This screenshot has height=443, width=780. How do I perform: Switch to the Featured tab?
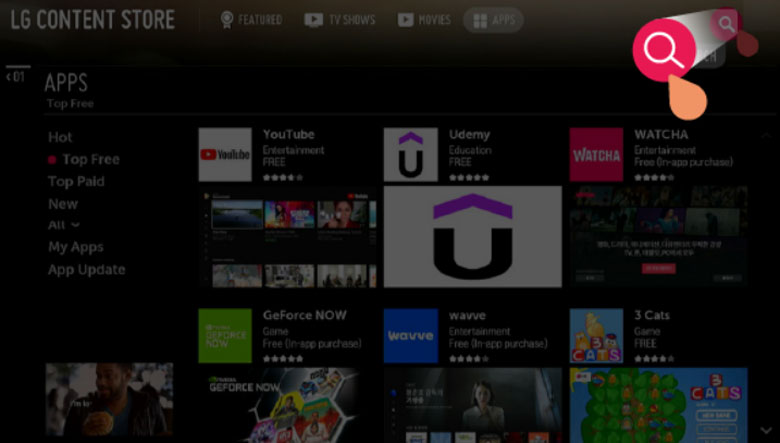click(251, 20)
